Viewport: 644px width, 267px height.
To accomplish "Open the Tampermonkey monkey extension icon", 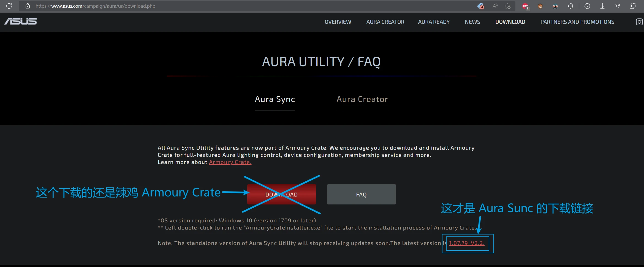I will [540, 6].
